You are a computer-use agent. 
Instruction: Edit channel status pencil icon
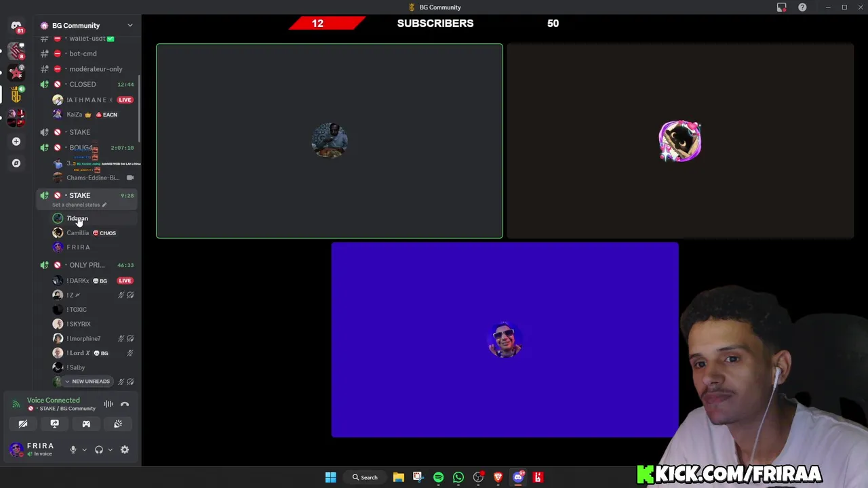coord(104,205)
